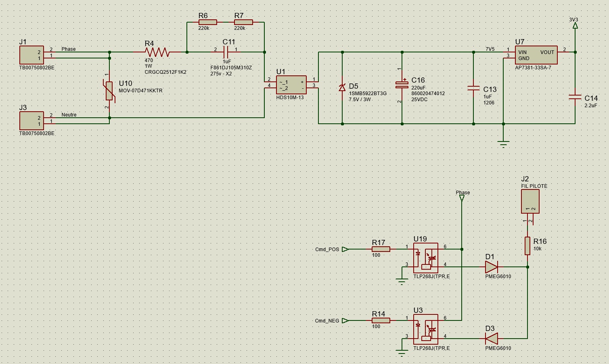This screenshot has height=364, width=609.
Task: Select the C16 220uF electrolytic capacitor
Action: pyautogui.click(x=402, y=84)
